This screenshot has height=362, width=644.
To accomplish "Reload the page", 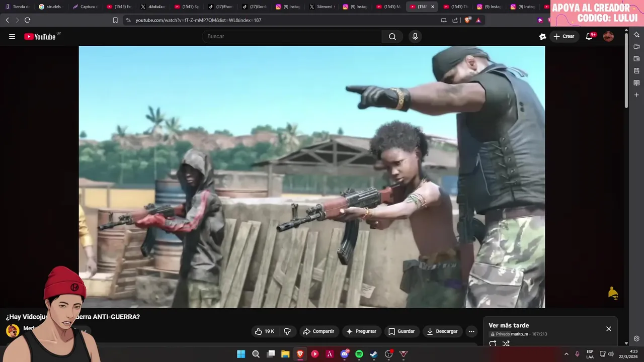I will click(27, 20).
